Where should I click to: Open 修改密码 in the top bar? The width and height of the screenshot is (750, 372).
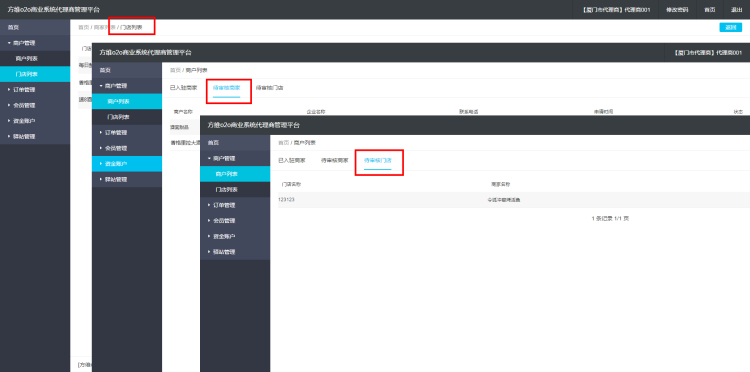click(x=677, y=10)
